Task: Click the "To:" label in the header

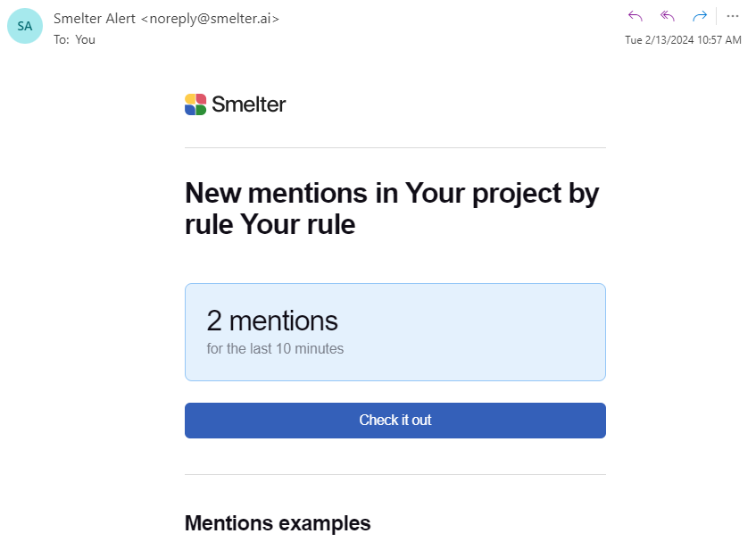Action: [62, 39]
